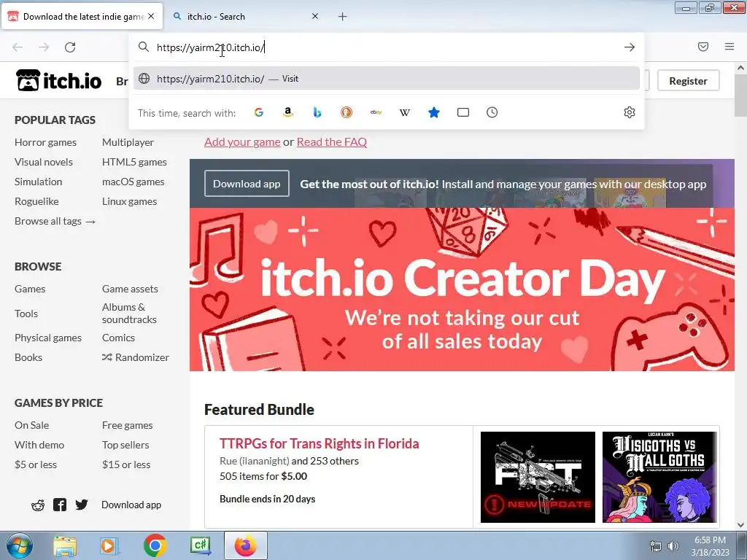Click the address bar URL field

point(386,47)
